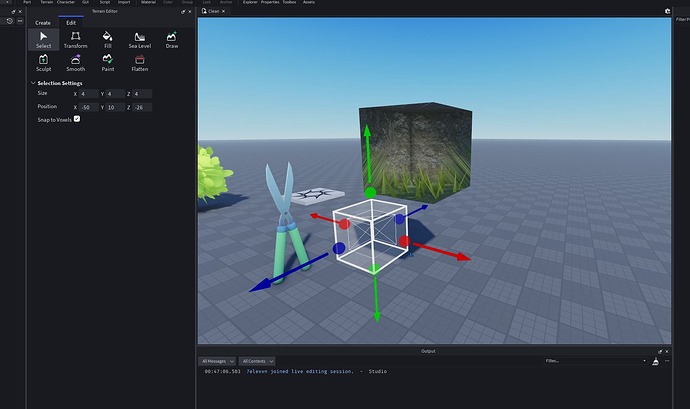Click the Terrain toolbar button
The image size is (690, 409).
pyautogui.click(x=47, y=2)
